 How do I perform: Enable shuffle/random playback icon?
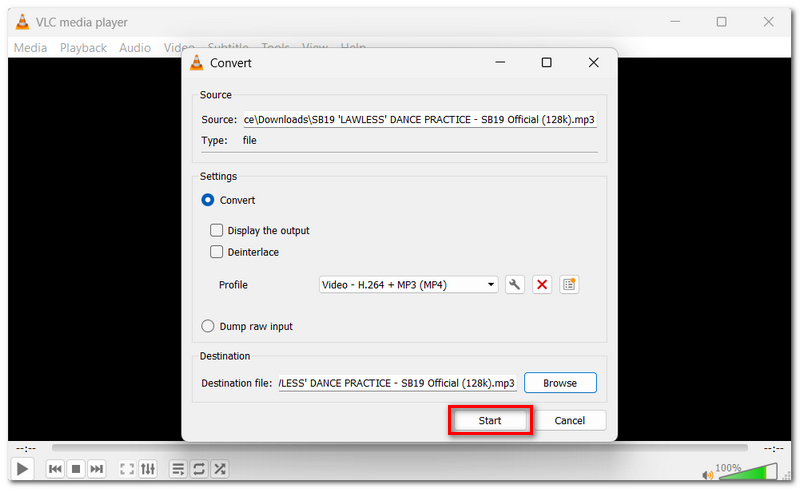220,469
